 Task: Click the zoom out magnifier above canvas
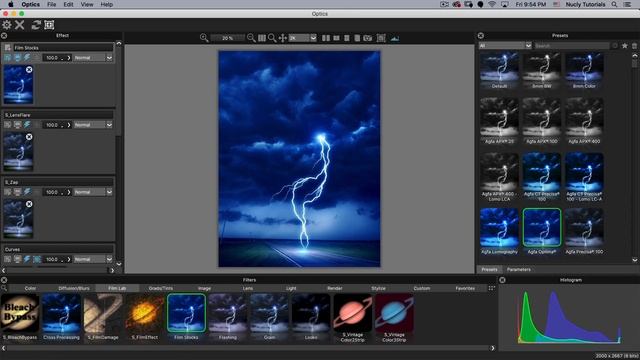tap(251, 38)
